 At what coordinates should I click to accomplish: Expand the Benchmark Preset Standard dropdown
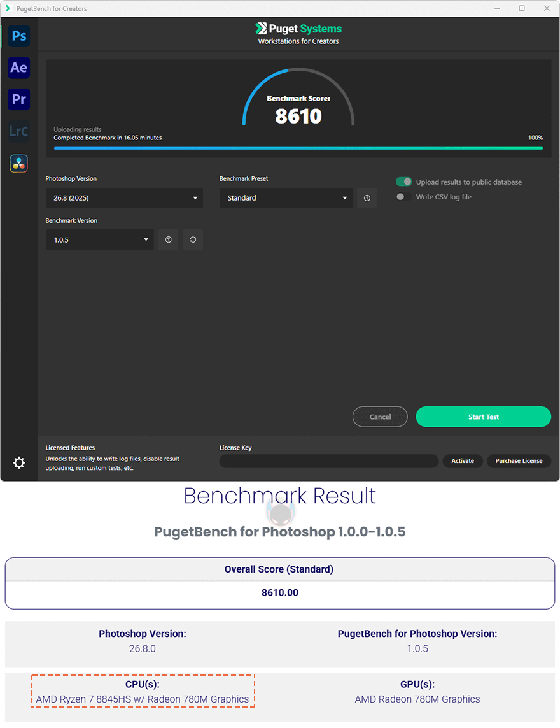286,198
